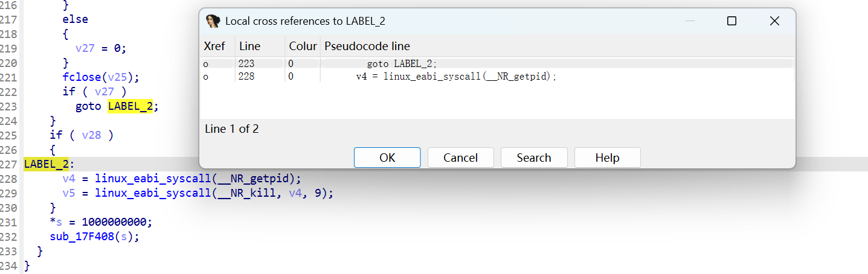
Task: Click the IDA portrait icon in dialog title
Action: [x=213, y=21]
